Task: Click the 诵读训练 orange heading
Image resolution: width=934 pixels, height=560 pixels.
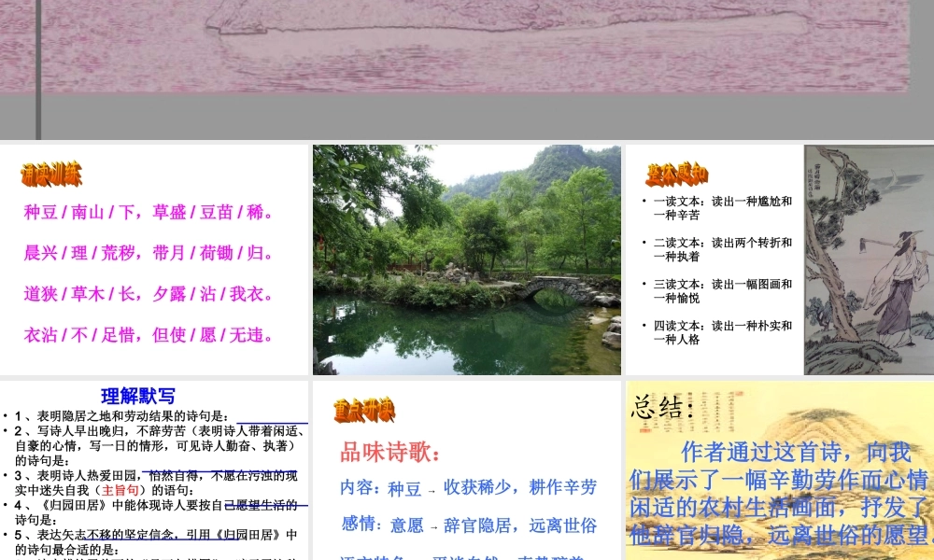Action: pos(51,175)
